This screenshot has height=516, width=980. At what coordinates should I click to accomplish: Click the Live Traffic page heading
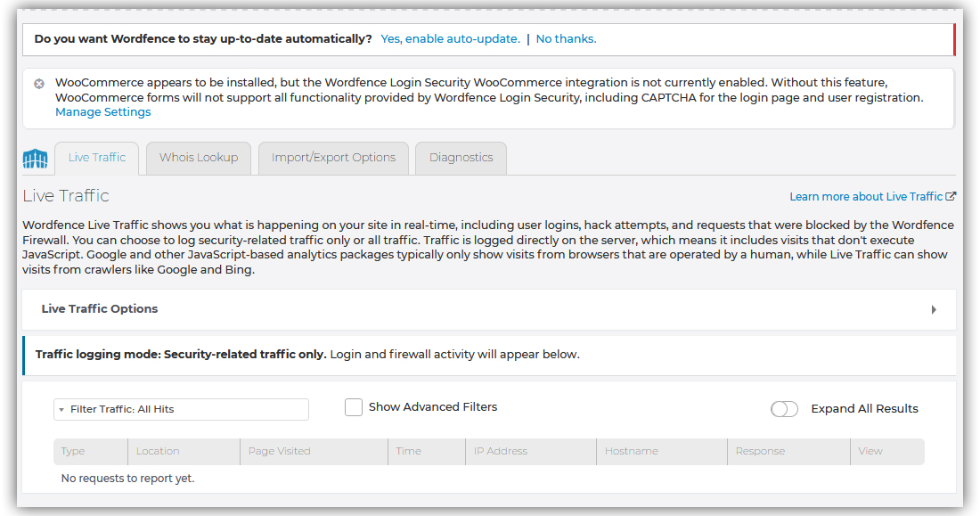tap(66, 196)
